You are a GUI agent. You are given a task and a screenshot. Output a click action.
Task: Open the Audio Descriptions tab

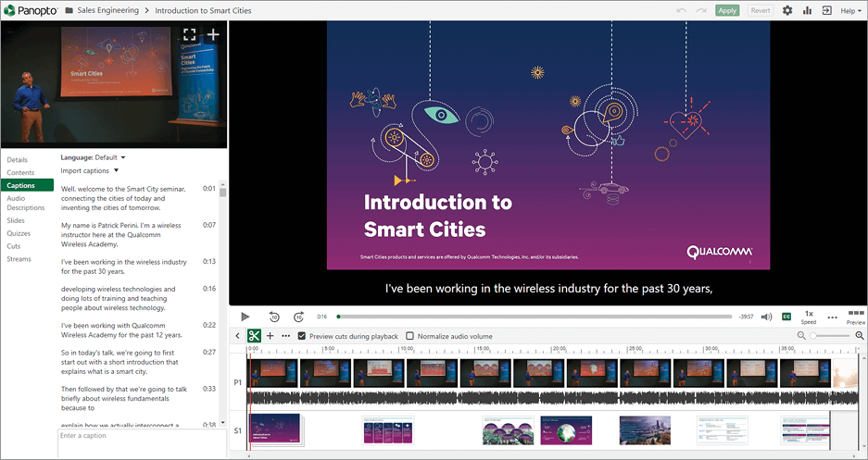pos(25,203)
